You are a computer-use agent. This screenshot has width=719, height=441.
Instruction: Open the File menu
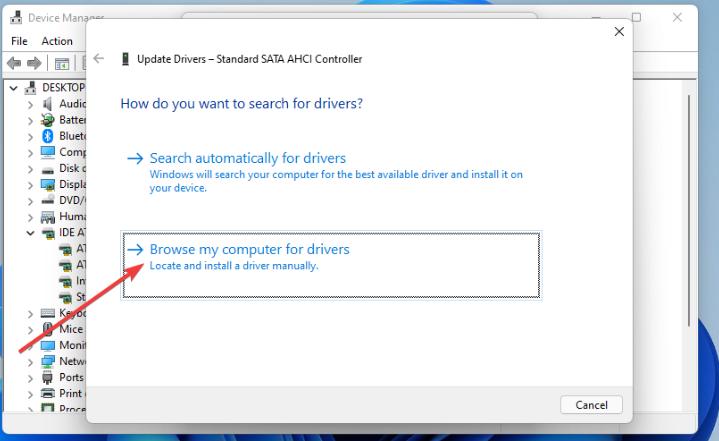click(19, 41)
